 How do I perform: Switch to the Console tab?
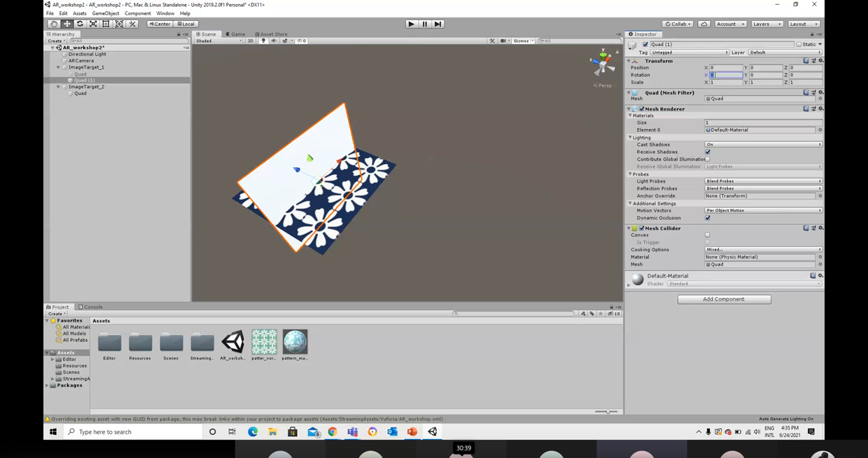[x=90, y=307]
